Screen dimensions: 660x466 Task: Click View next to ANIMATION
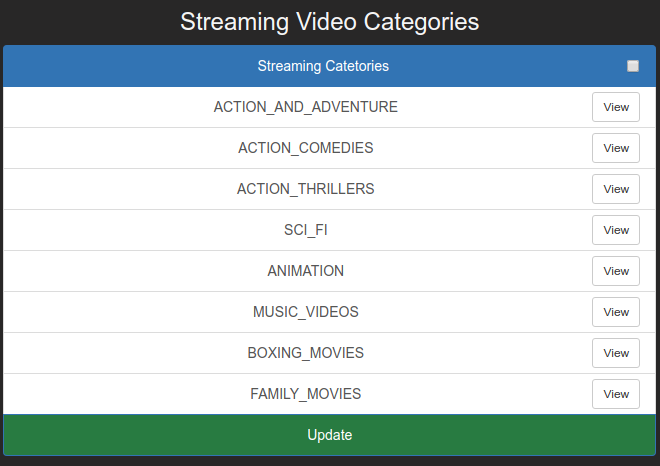pyautogui.click(x=616, y=271)
